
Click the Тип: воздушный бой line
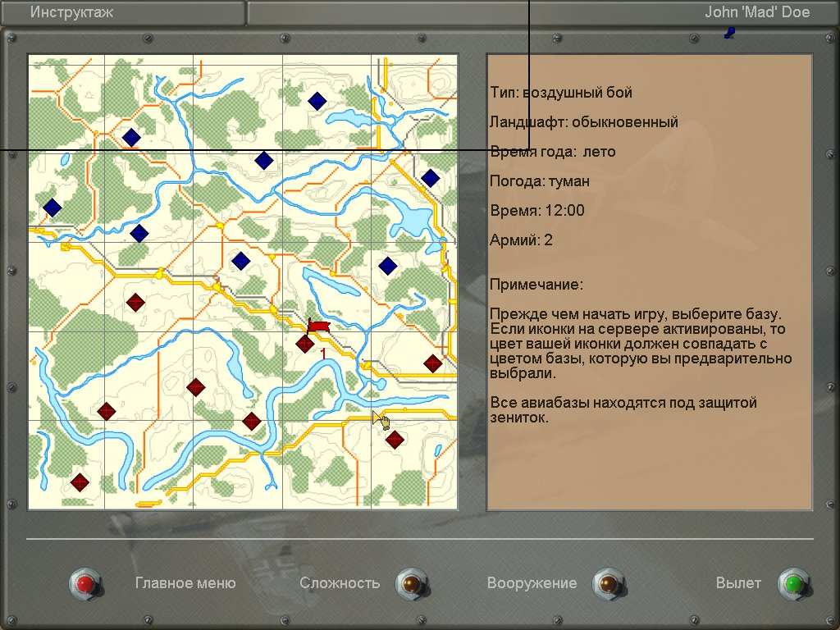560,93
